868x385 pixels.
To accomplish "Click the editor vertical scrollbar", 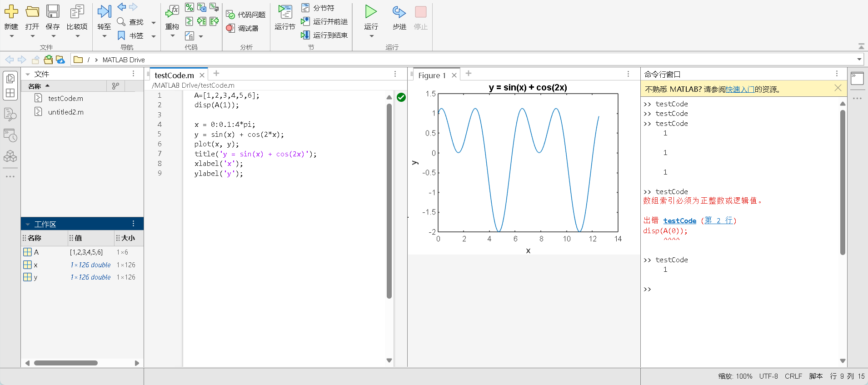I will (389, 201).
